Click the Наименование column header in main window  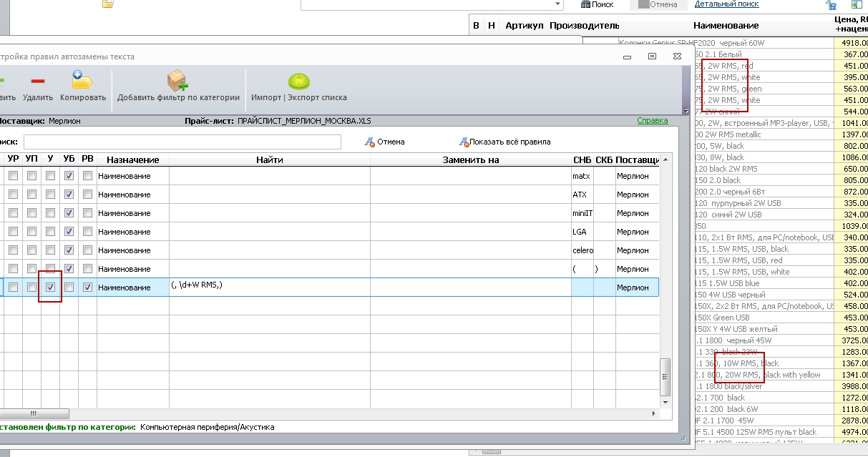click(x=725, y=26)
